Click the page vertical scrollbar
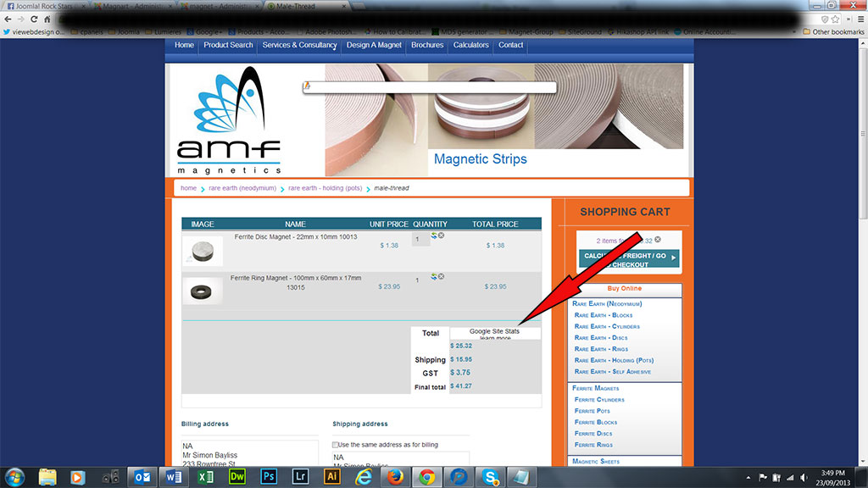868x488 pixels. click(863, 133)
